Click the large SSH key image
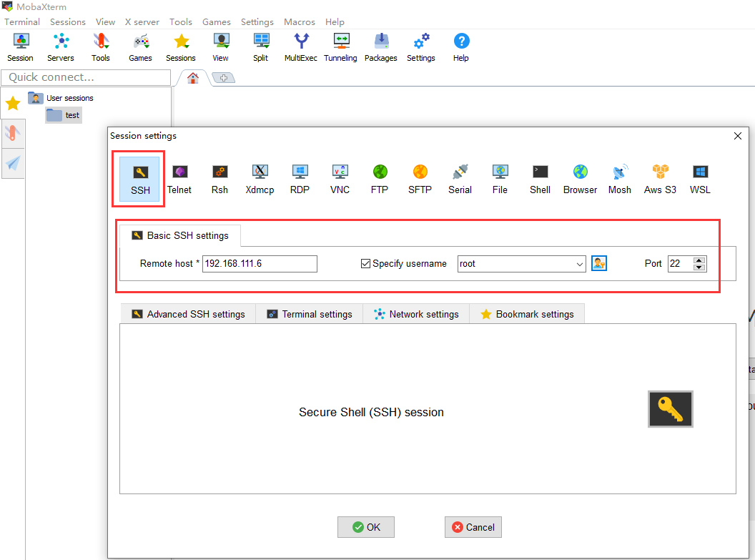This screenshot has height=560, width=755. (670, 409)
